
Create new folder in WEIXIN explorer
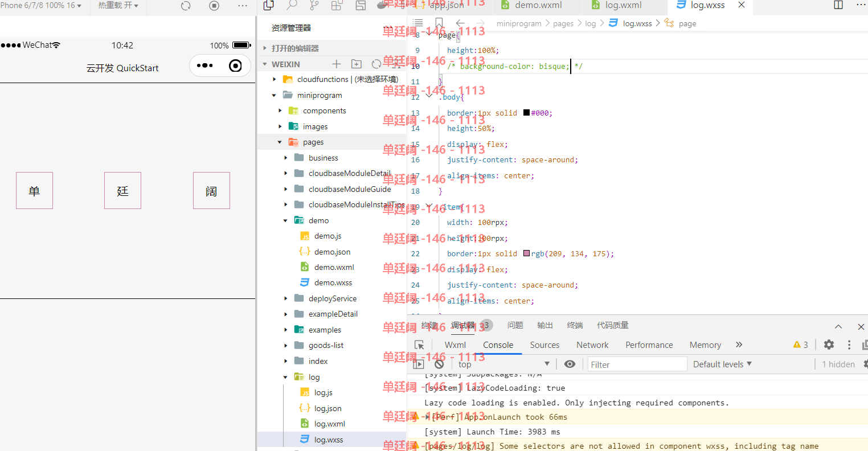pyautogui.click(x=357, y=64)
